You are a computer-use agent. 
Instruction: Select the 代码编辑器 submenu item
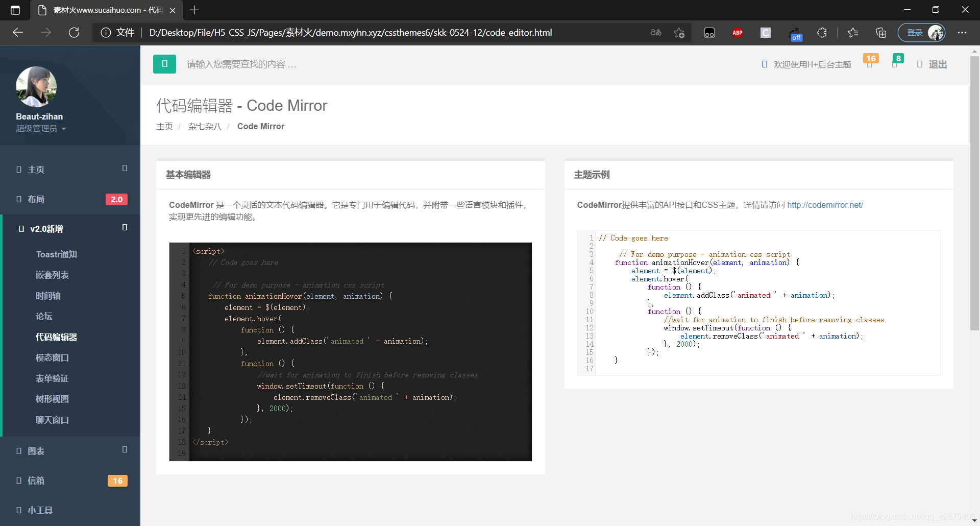click(56, 337)
